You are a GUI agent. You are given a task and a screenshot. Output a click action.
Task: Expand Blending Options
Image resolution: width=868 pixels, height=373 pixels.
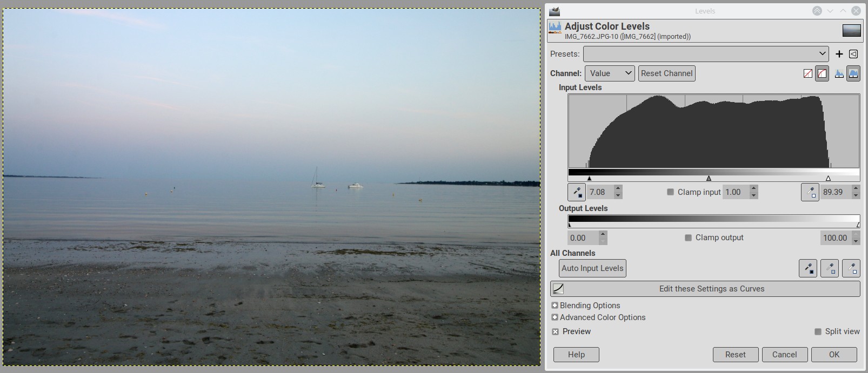click(555, 306)
